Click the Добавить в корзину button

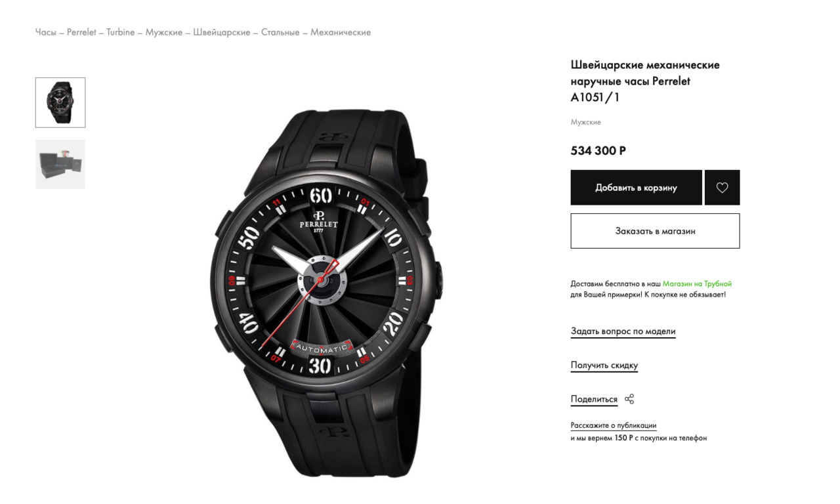(636, 188)
